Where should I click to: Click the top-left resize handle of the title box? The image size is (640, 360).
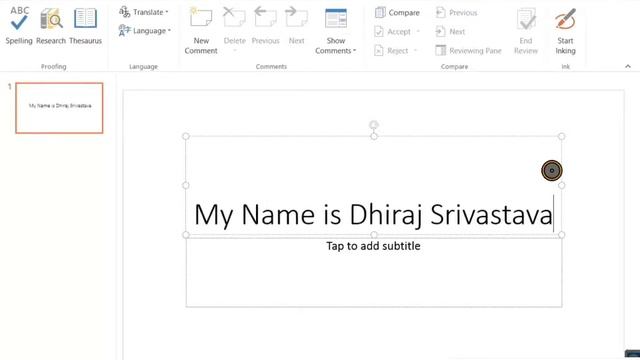(x=186, y=136)
